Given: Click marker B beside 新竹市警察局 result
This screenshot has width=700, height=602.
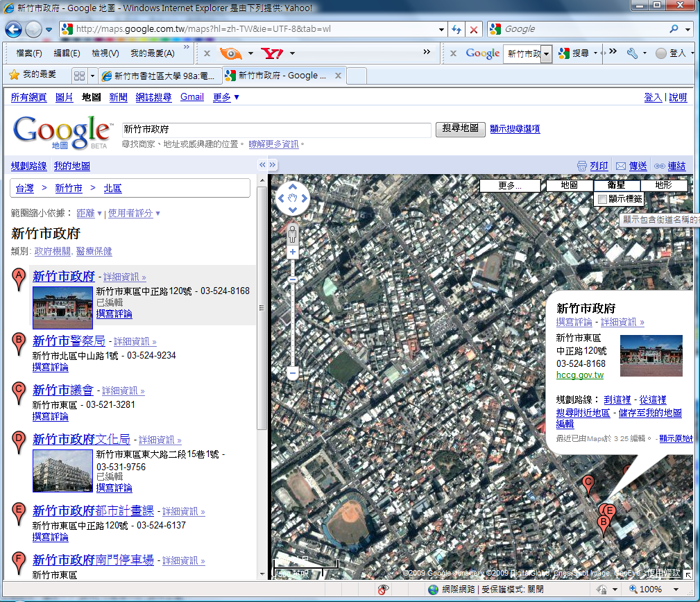Looking at the screenshot, I should [x=18, y=344].
